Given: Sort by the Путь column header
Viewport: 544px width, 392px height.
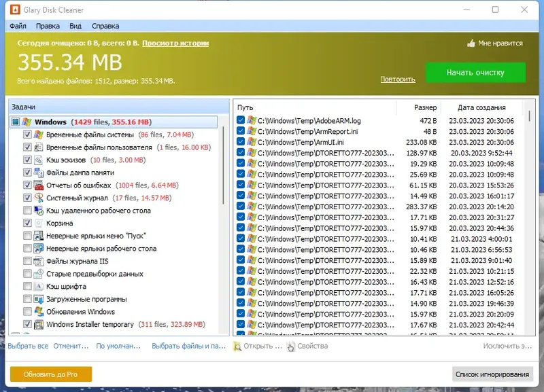Looking at the screenshot, I should coord(315,107).
